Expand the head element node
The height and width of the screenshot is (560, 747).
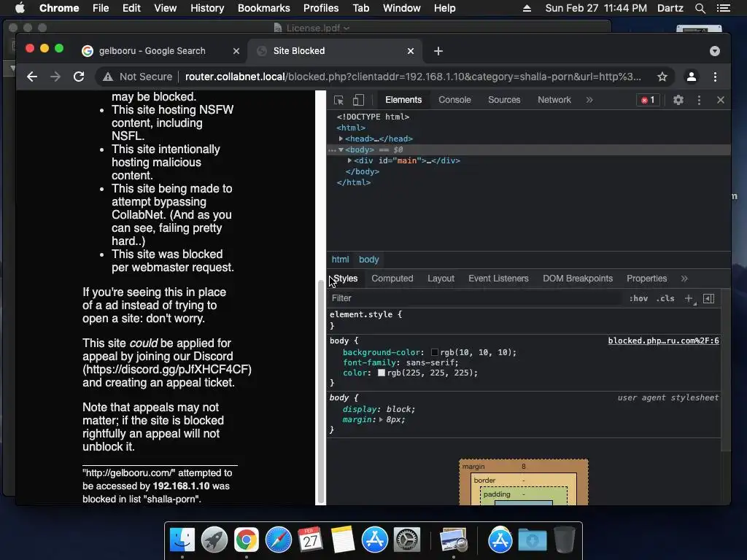341,139
